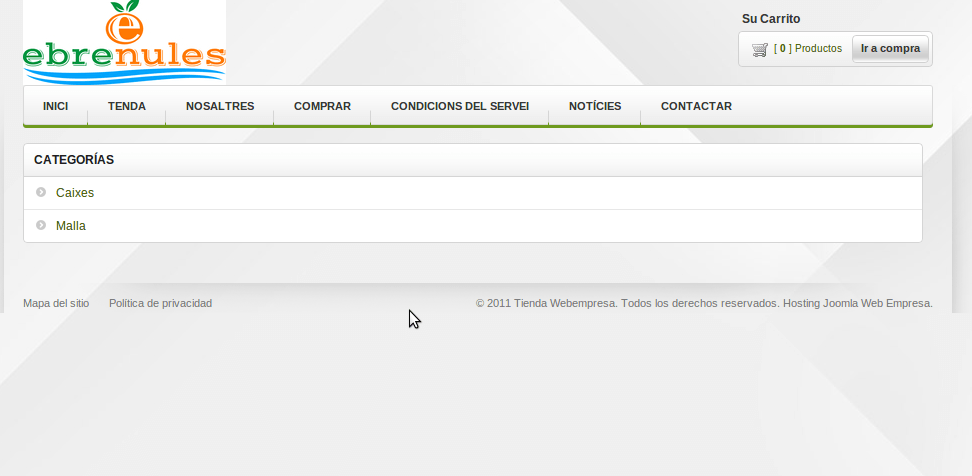This screenshot has height=476, width=972.
Task: Click the Ir a compra button
Action: pos(890,48)
